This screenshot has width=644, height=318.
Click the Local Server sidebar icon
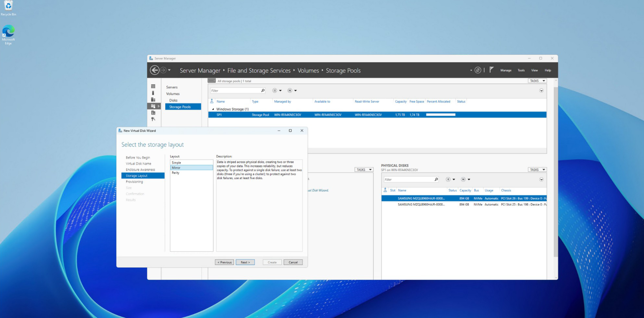point(153,93)
